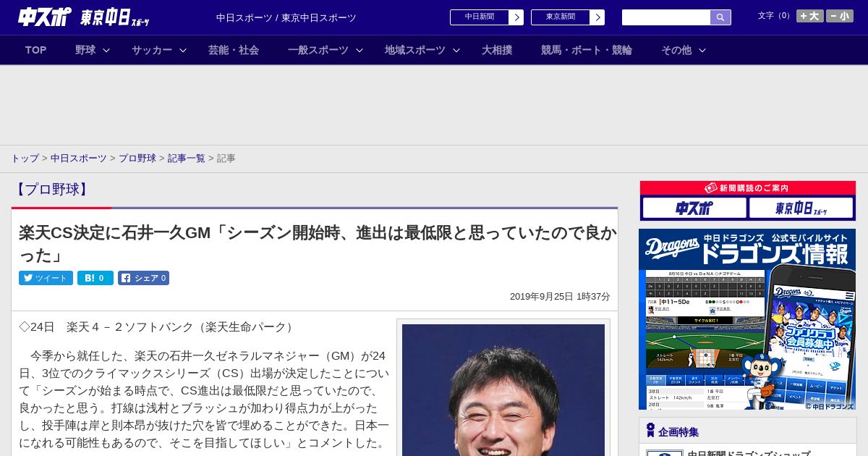Click arrow next to 東京新聞
The width and height of the screenshot is (868, 456).
[597, 17]
